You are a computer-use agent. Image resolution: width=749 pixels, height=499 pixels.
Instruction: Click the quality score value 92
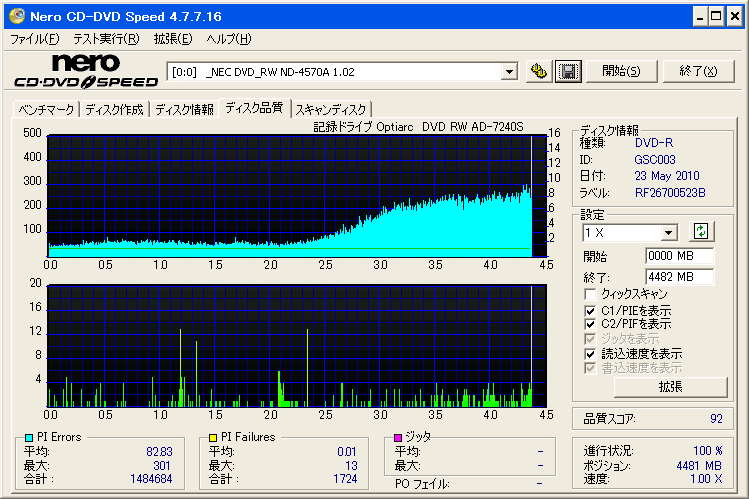[x=716, y=419]
